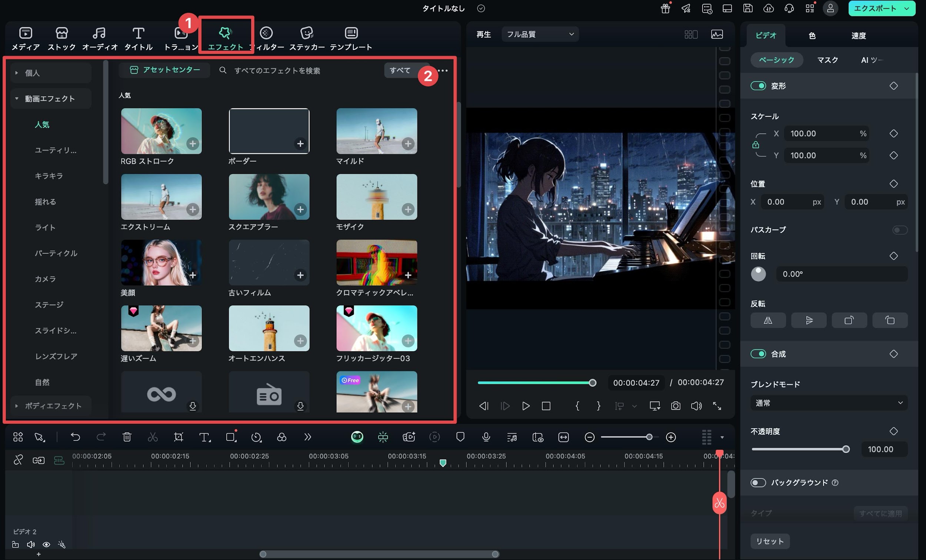Play the preview
Screen dimensions: 926x560
[526, 406]
